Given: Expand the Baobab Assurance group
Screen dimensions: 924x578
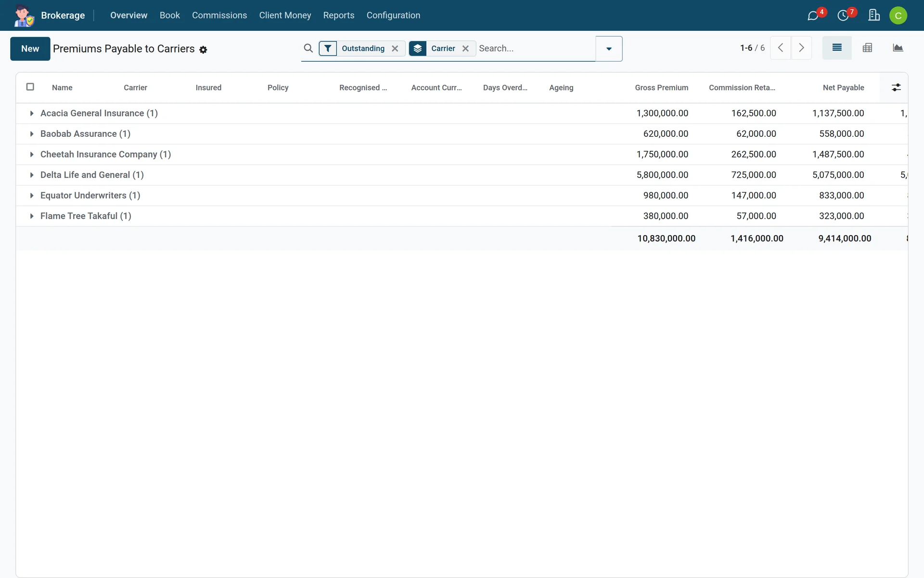Looking at the screenshot, I should pyautogui.click(x=32, y=134).
